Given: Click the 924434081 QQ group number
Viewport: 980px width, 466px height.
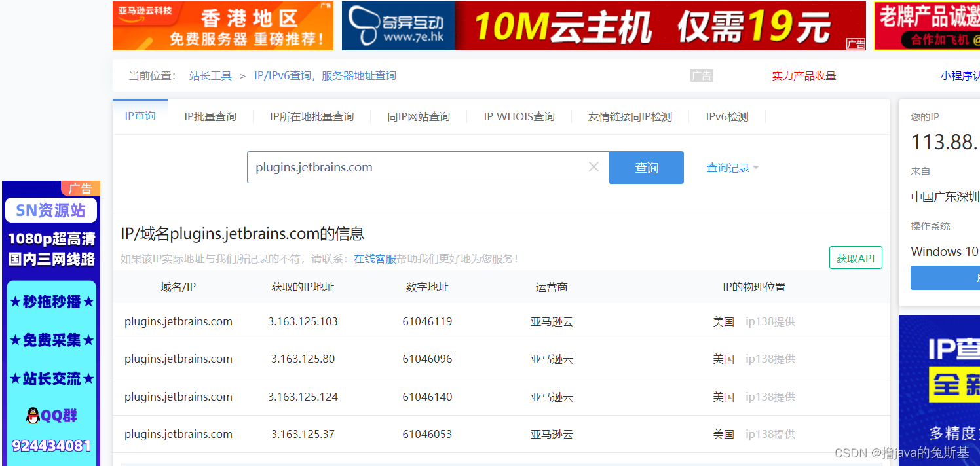Looking at the screenshot, I should [x=51, y=446].
